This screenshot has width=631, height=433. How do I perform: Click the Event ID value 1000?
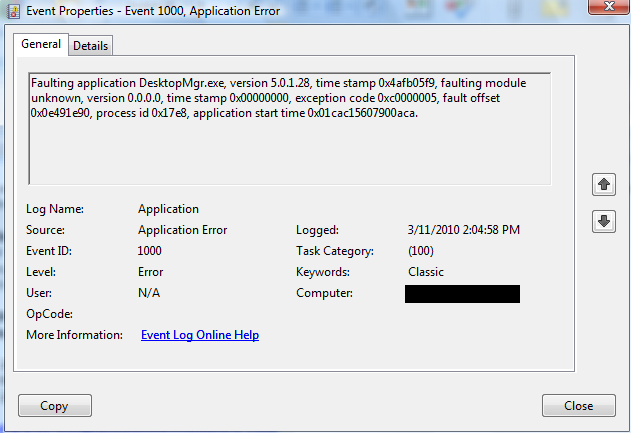[149, 251]
